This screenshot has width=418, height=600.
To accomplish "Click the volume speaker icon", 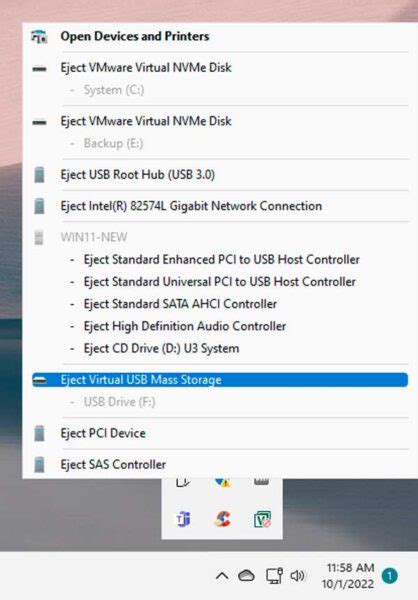I will click(297, 576).
